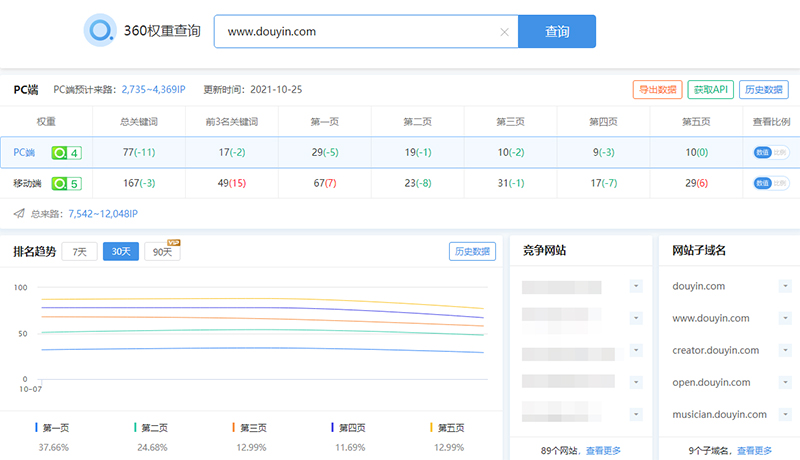Image resolution: width=800 pixels, height=460 pixels.
Task: Expand the first competitor site dropdown arrow
Action: click(x=636, y=286)
